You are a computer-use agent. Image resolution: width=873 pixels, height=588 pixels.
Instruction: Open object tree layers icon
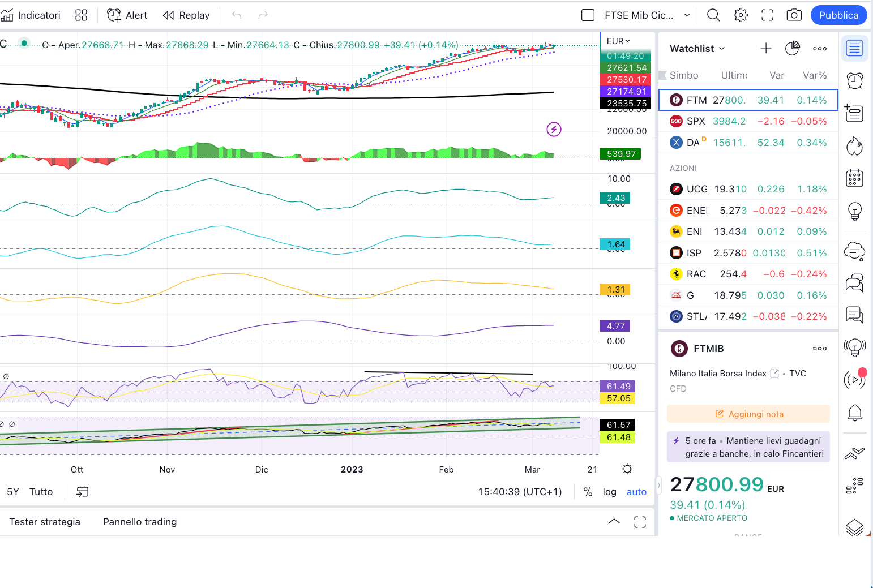tap(854, 527)
